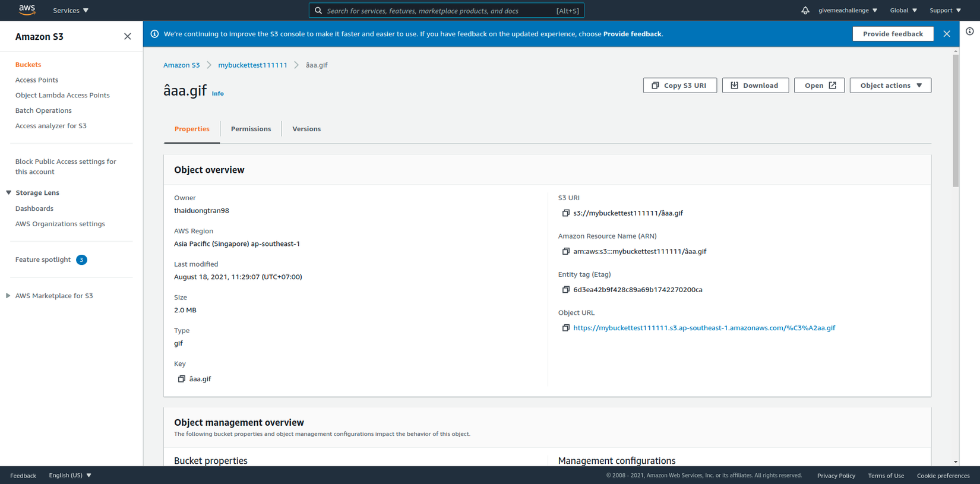Open Storage Lens Dashboards

tap(34, 208)
